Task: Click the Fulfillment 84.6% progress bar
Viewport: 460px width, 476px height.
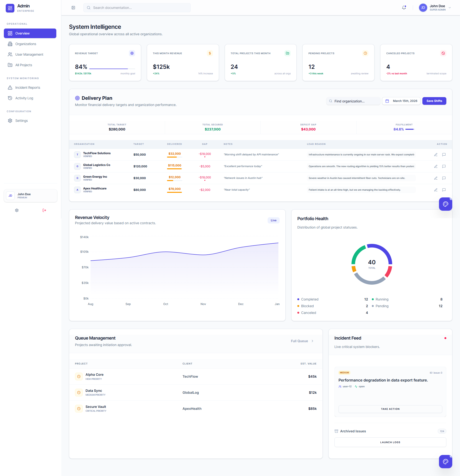Action: tap(410, 129)
